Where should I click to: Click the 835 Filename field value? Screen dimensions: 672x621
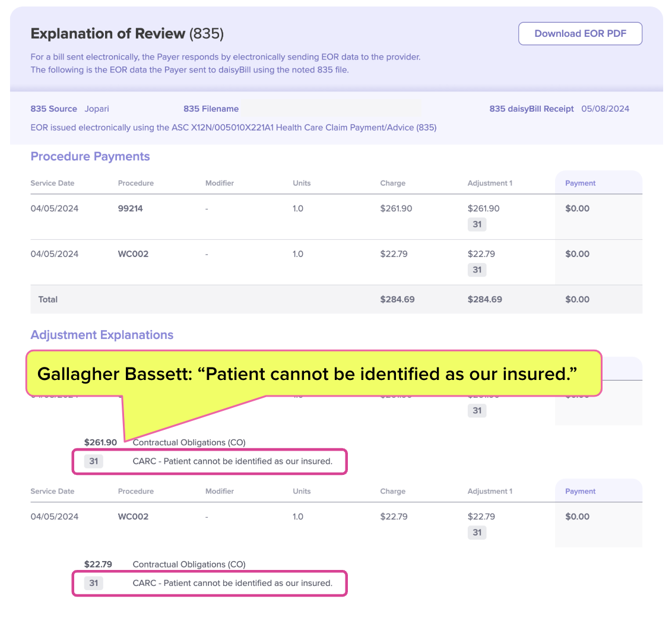pos(331,109)
